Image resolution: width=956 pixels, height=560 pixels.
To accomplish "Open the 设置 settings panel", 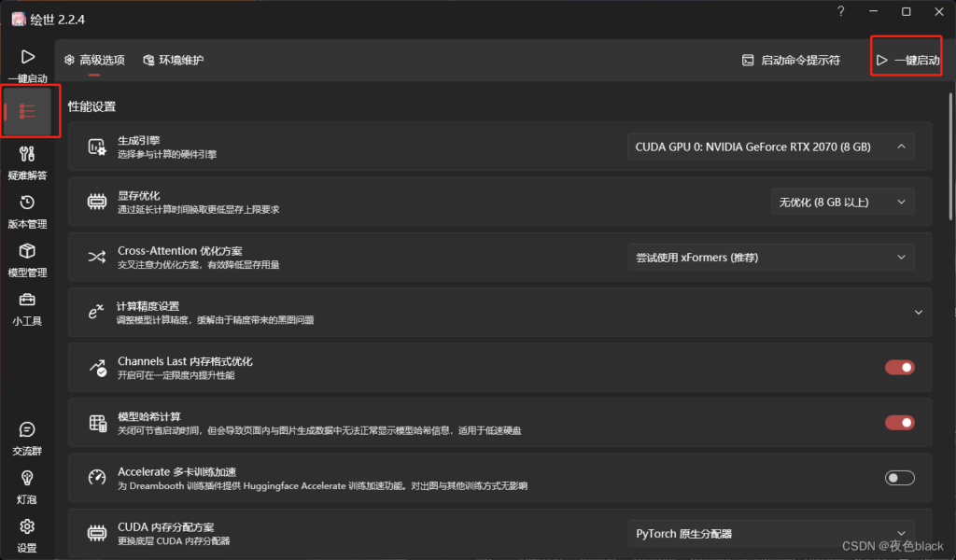I will (27, 534).
